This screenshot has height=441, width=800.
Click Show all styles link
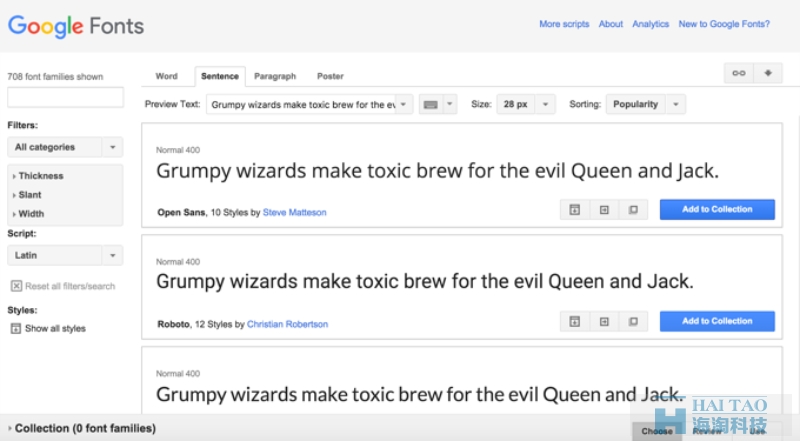pos(55,329)
